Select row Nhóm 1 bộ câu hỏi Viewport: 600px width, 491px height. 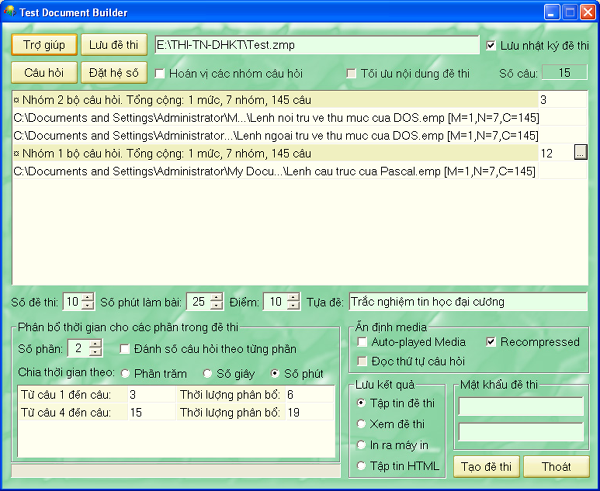pos(276,153)
